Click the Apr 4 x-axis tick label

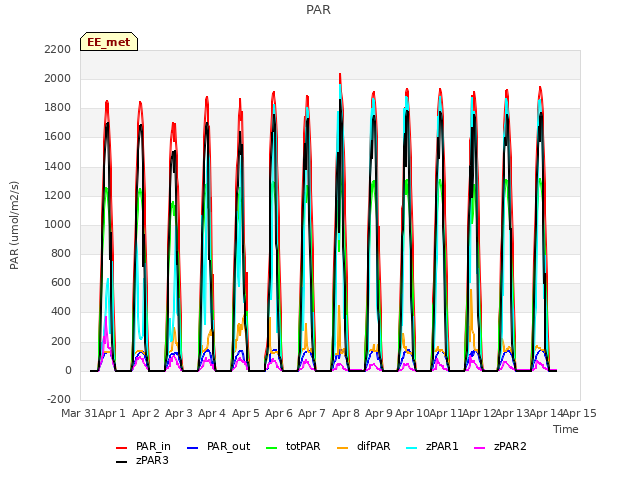pos(212,413)
